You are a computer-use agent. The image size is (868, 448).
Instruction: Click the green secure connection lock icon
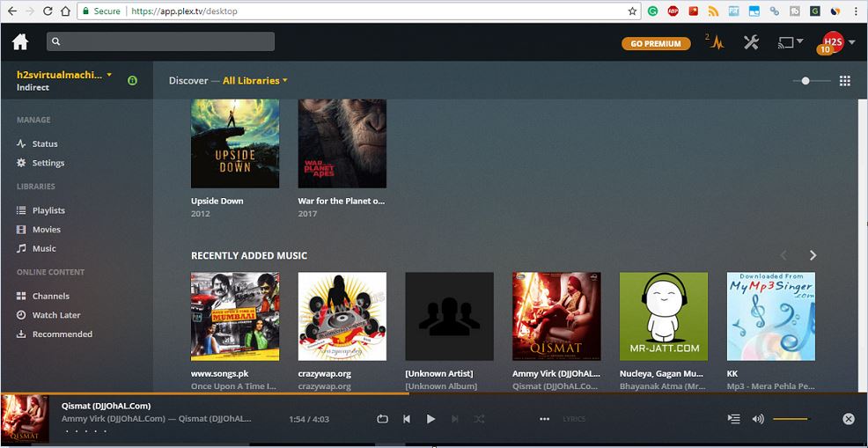coord(132,80)
